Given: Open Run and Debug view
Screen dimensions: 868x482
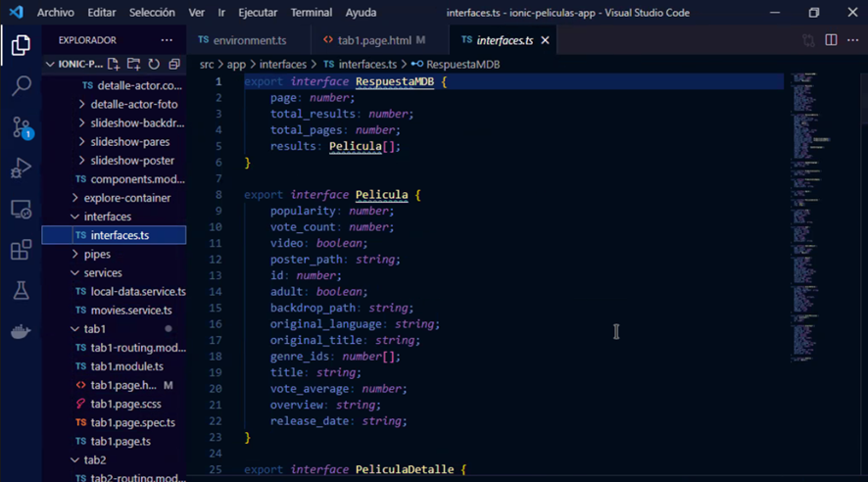Looking at the screenshot, I should click(x=21, y=169).
